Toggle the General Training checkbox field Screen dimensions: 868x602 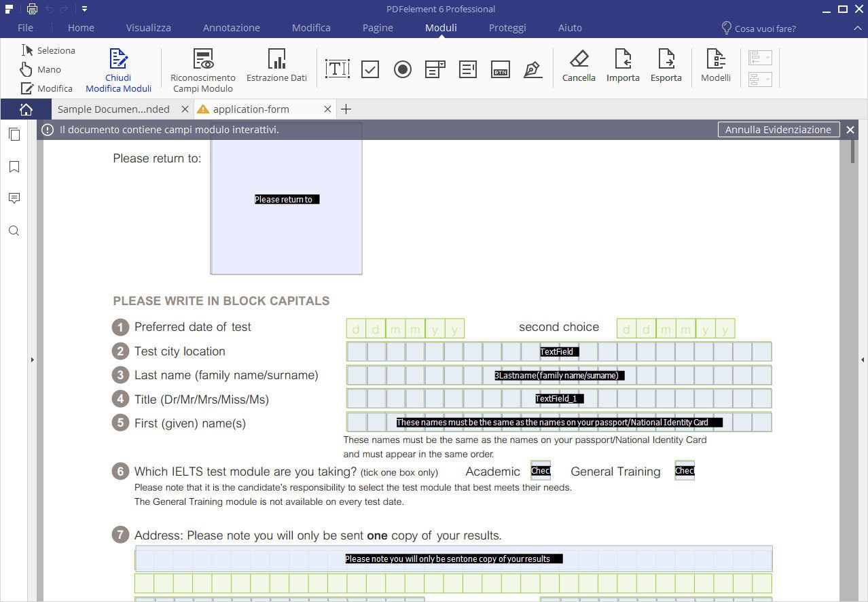pyautogui.click(x=685, y=470)
